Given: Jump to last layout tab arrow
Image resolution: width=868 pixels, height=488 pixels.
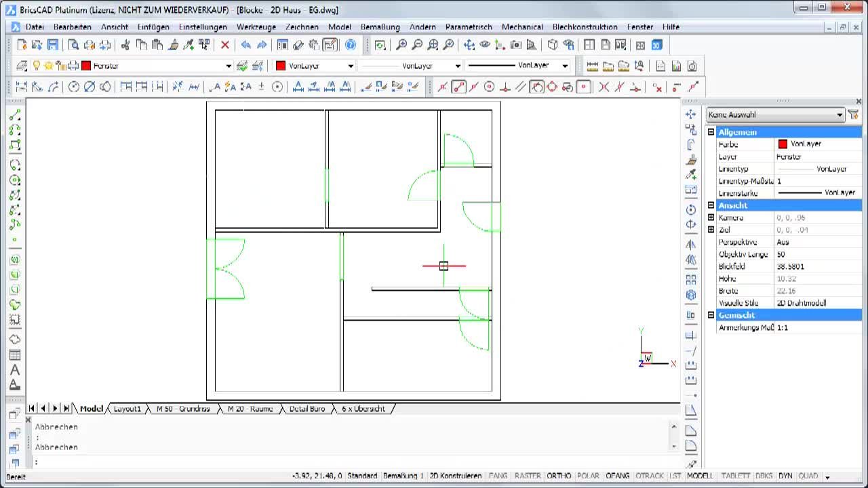Looking at the screenshot, I should tap(66, 409).
